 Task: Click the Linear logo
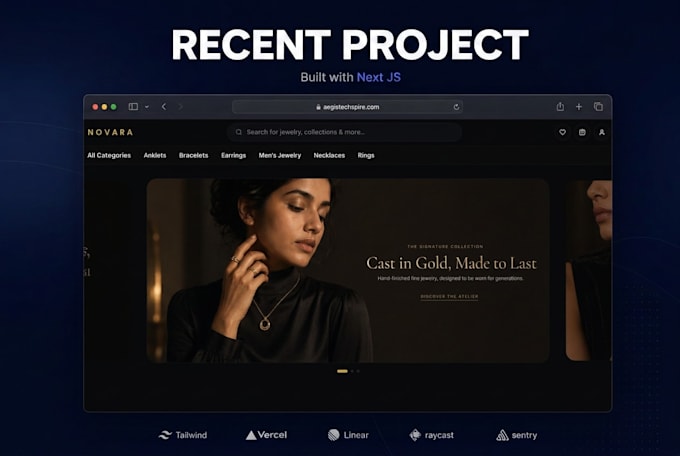coord(348,435)
